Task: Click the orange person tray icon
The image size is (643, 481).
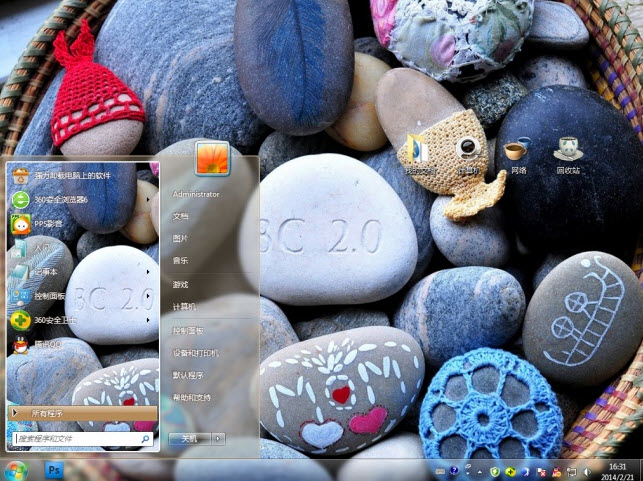Action: click(x=556, y=472)
